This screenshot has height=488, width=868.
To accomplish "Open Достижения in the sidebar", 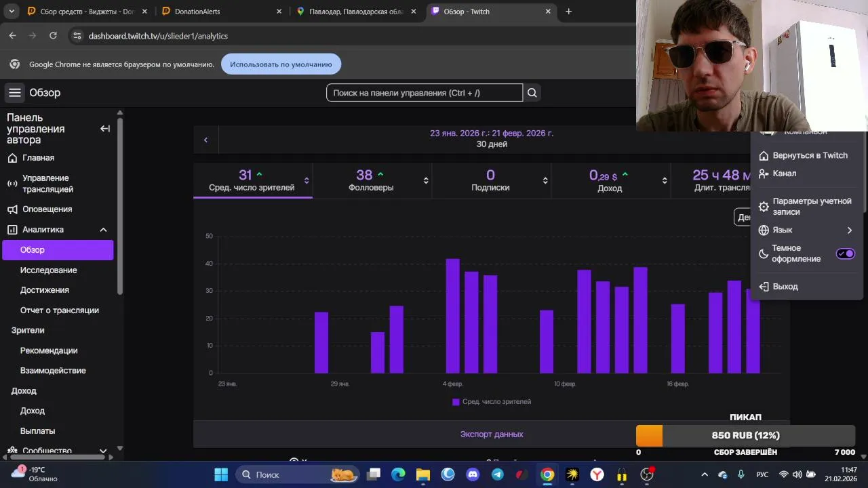I will (45, 290).
